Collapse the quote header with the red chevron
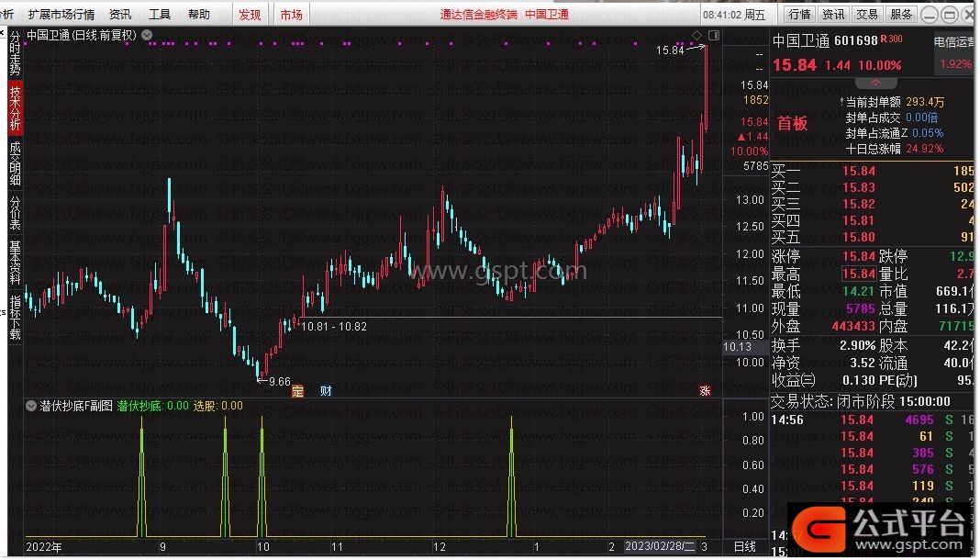 (875, 83)
